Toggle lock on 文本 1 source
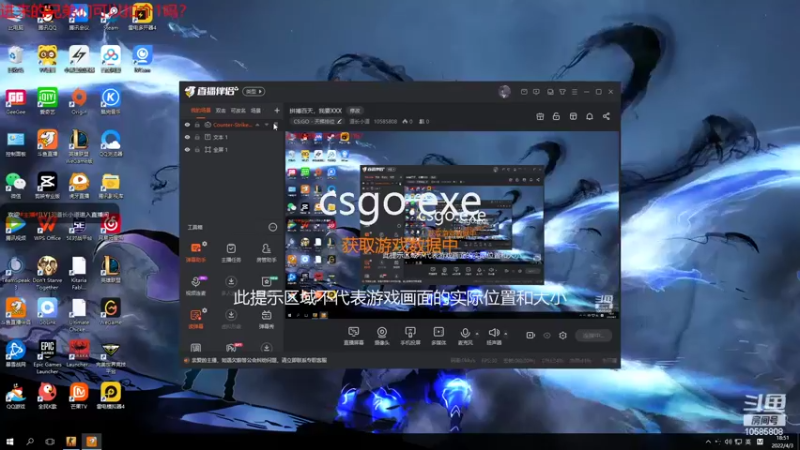The image size is (800, 450). pos(197,137)
